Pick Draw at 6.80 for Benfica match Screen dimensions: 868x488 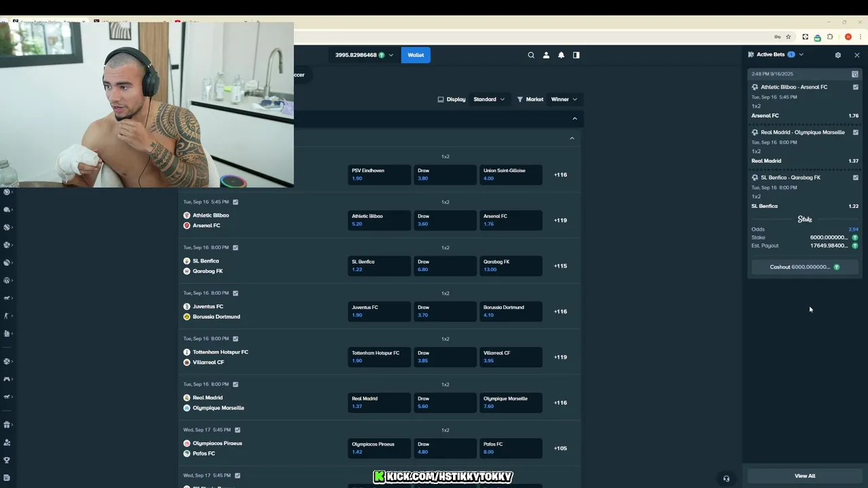(445, 266)
